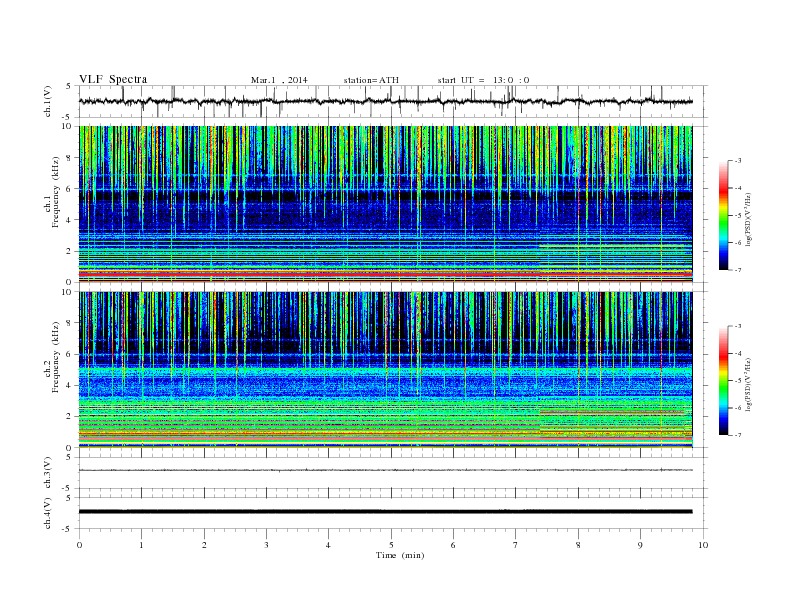Select the date text "Mar.1 , 2014"
This screenshot has width=792, height=612.
pyautogui.click(x=279, y=80)
